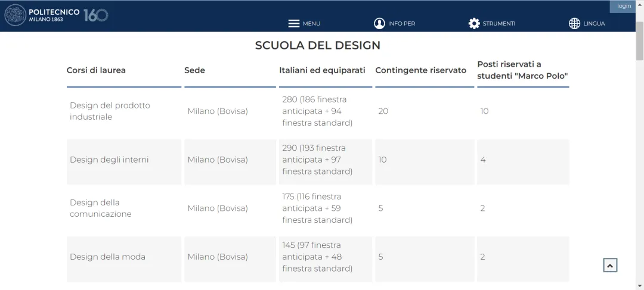This screenshot has height=290, width=644.
Task: Click the 160 anniversary logo
Action: (95, 15)
